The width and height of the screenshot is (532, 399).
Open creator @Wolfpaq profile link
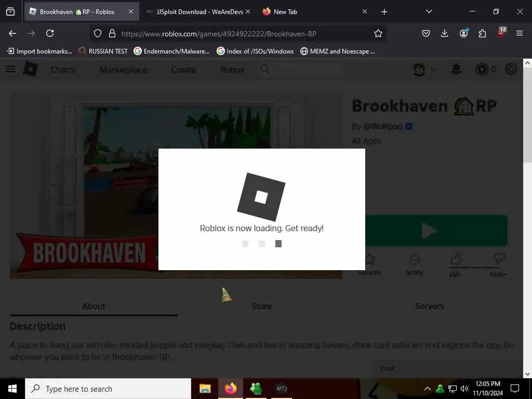coord(383,126)
